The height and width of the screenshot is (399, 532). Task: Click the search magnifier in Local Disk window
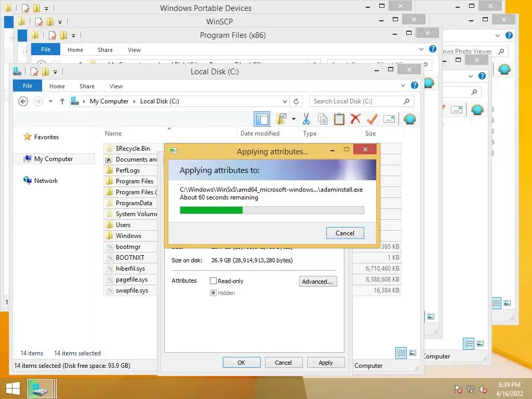click(406, 101)
